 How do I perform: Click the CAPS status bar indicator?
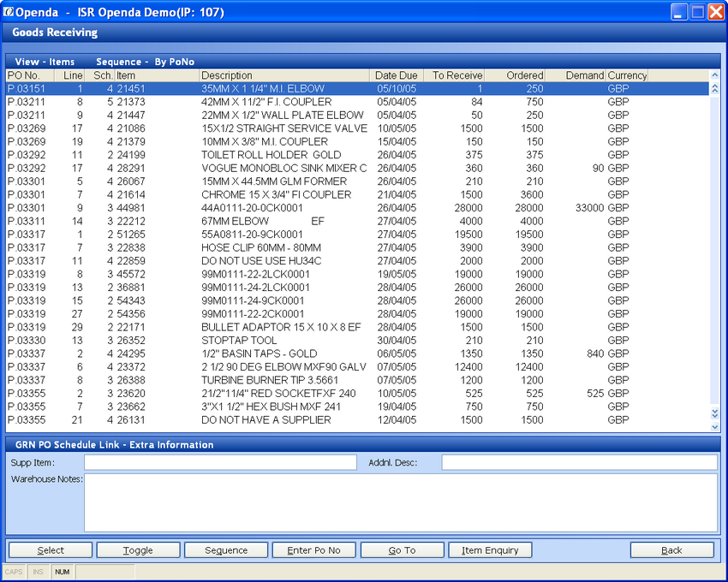click(14, 572)
